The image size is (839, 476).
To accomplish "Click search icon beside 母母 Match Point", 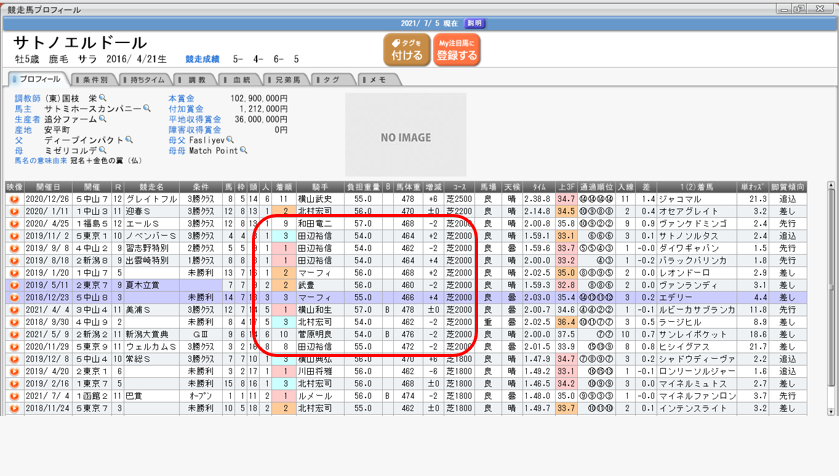I will point(245,152).
